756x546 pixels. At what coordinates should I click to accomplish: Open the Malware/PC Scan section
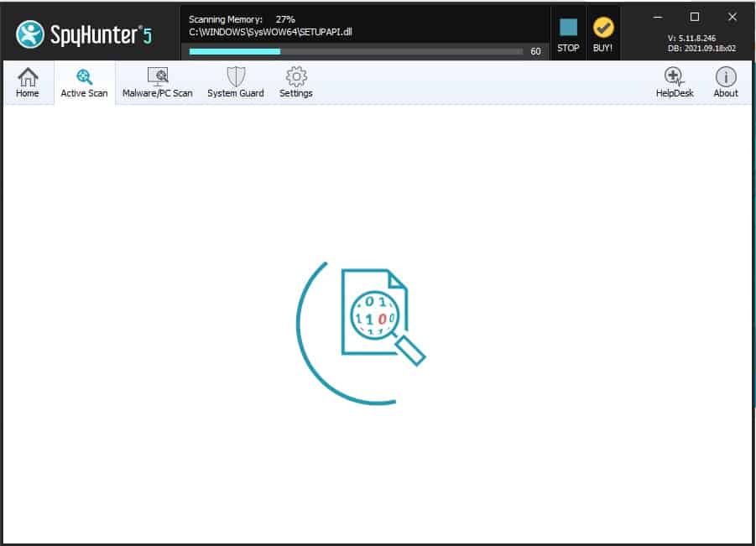(x=157, y=83)
